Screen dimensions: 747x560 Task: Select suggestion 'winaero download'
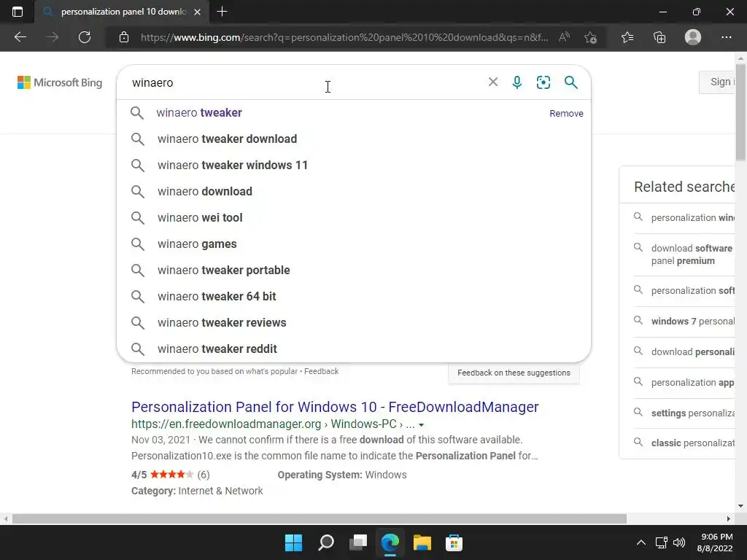(354, 192)
